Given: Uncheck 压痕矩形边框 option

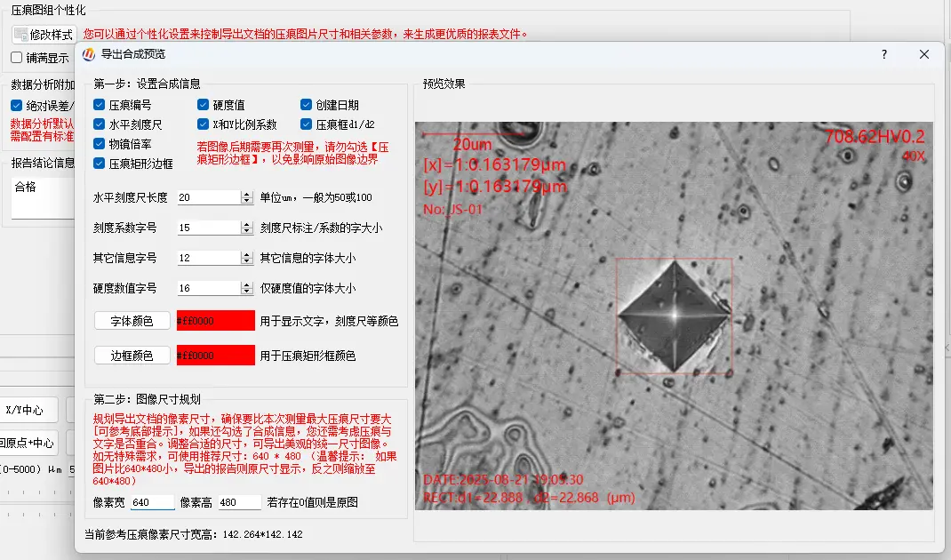Looking at the screenshot, I should pyautogui.click(x=100, y=164).
